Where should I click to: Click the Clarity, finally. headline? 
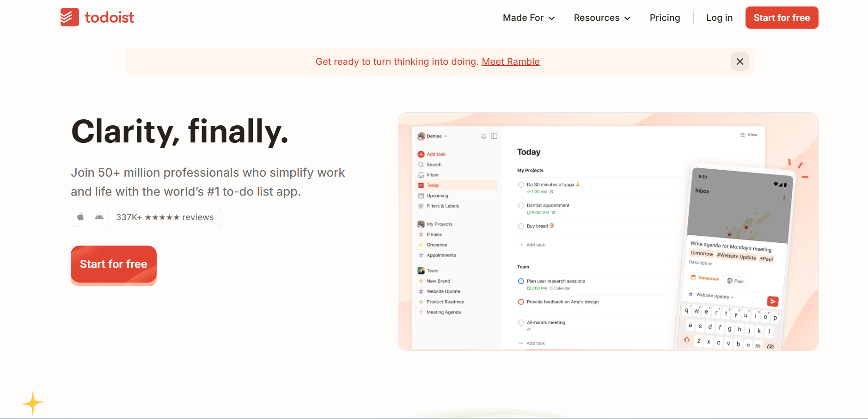click(180, 132)
